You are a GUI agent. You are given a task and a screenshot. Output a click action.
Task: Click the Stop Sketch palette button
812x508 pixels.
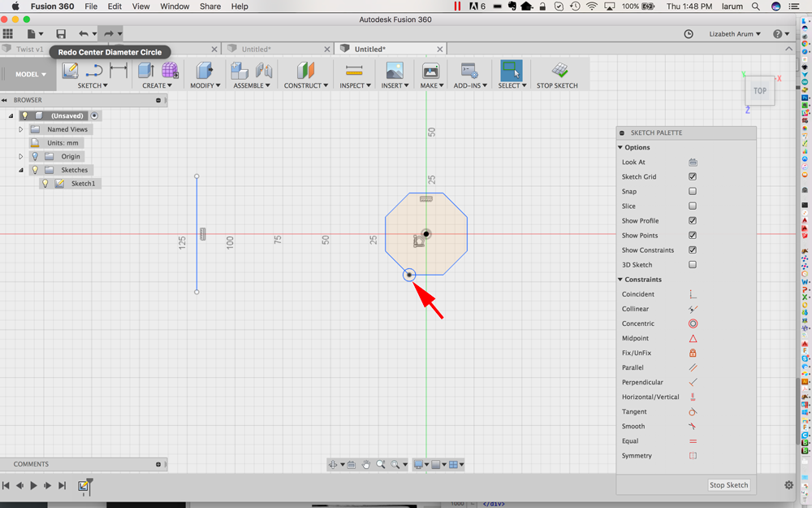(x=728, y=485)
